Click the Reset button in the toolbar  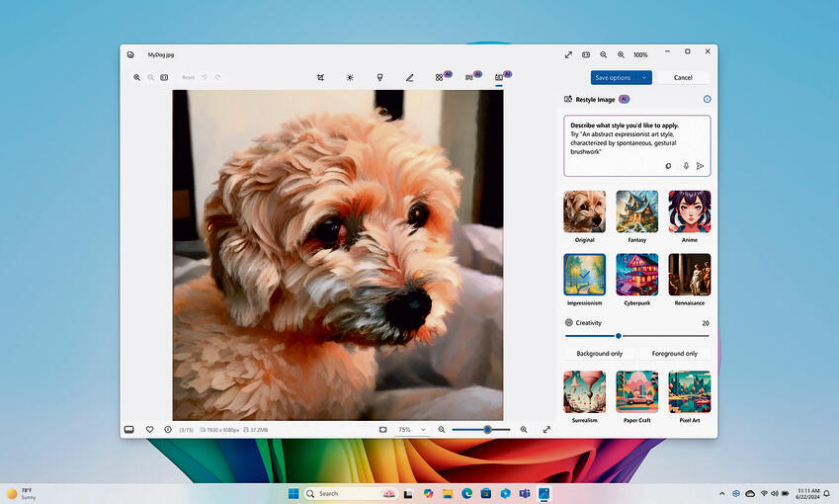click(x=188, y=77)
